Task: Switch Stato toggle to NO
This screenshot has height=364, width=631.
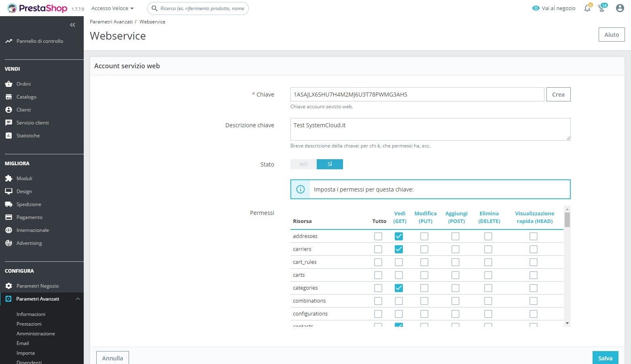Action: (x=303, y=164)
